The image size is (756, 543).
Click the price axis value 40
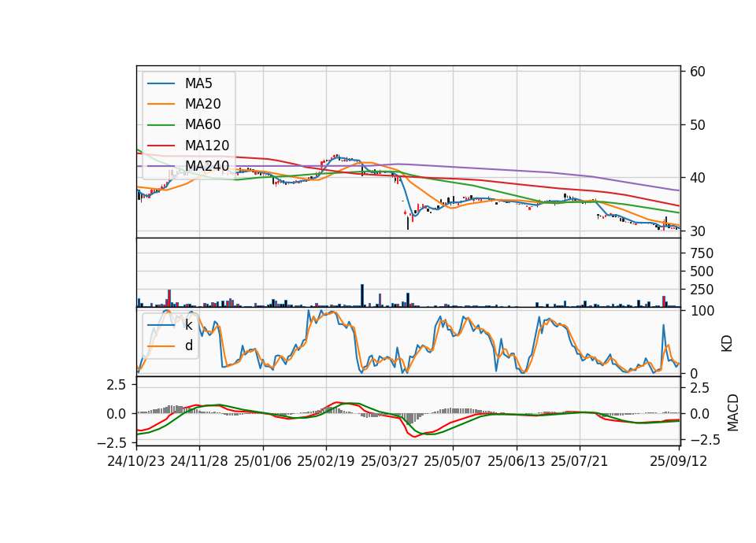tap(698, 179)
